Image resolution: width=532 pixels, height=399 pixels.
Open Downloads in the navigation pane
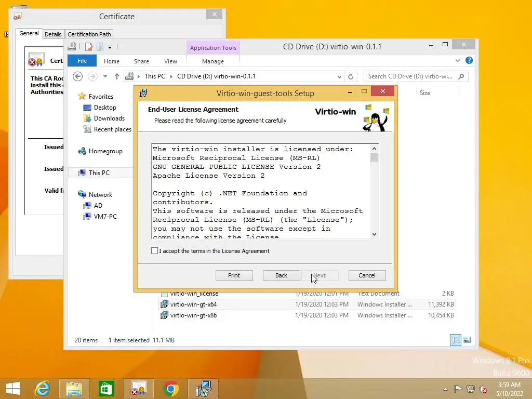pyautogui.click(x=109, y=118)
